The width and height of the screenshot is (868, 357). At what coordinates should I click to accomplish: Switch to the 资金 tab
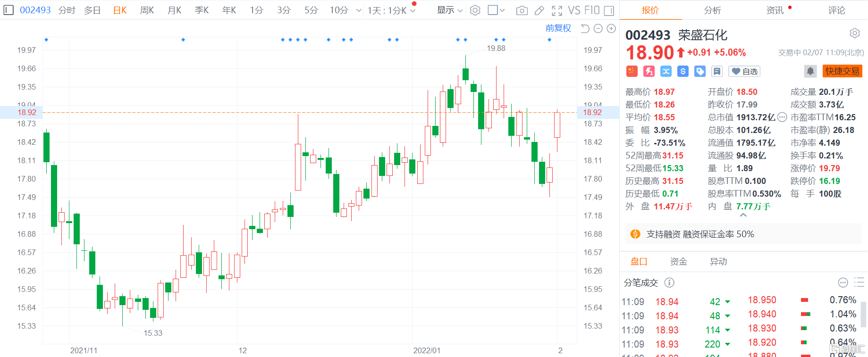tap(678, 262)
